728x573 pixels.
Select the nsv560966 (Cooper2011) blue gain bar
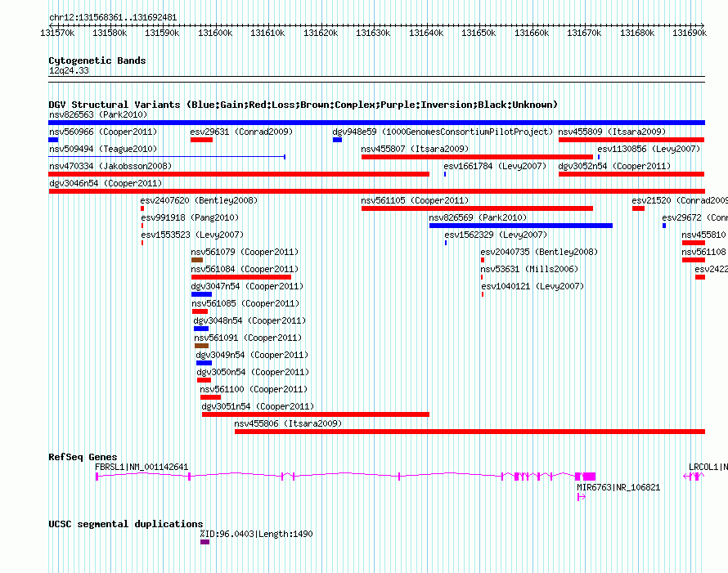click(53, 140)
